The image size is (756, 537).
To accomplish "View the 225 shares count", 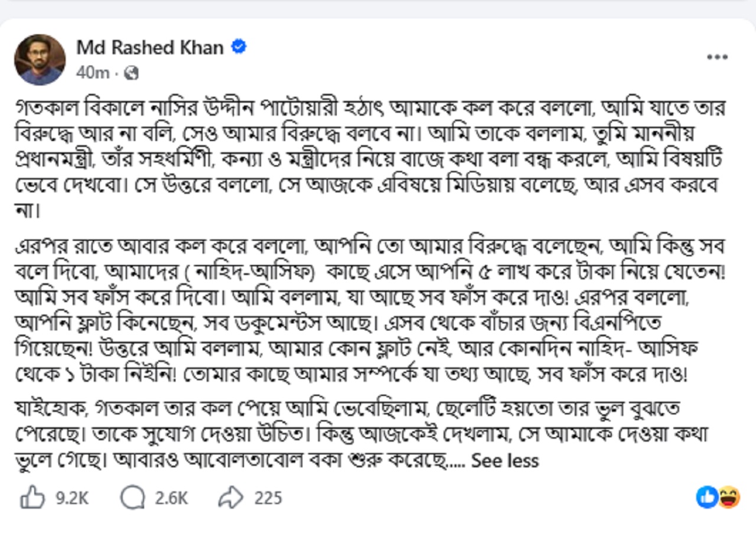I will point(268,498).
